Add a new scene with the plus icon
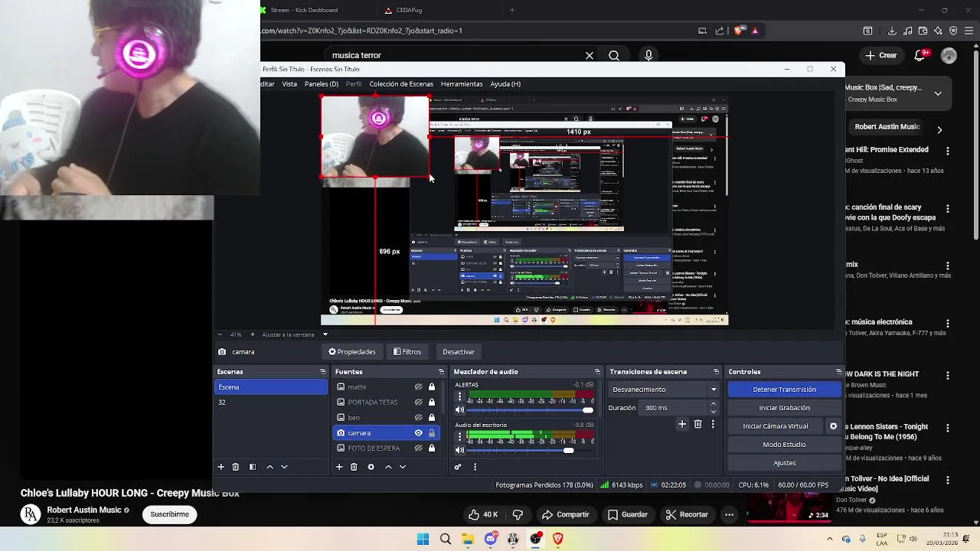980x551 pixels. 220,467
